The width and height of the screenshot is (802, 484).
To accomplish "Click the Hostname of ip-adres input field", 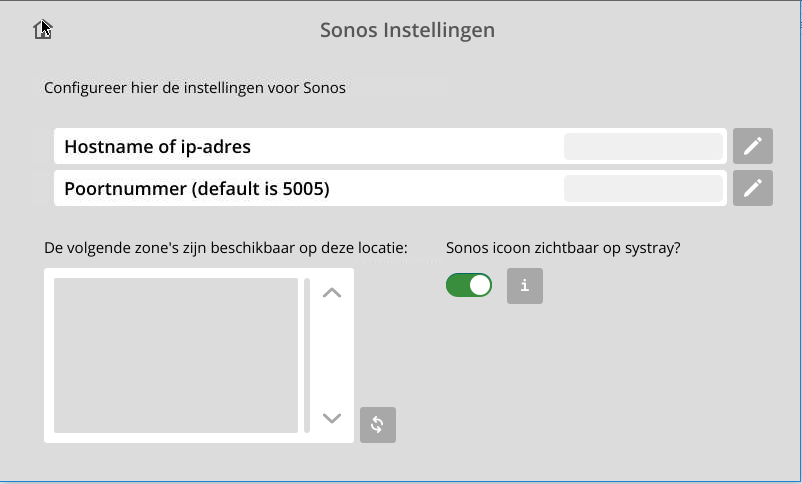I will point(643,147).
